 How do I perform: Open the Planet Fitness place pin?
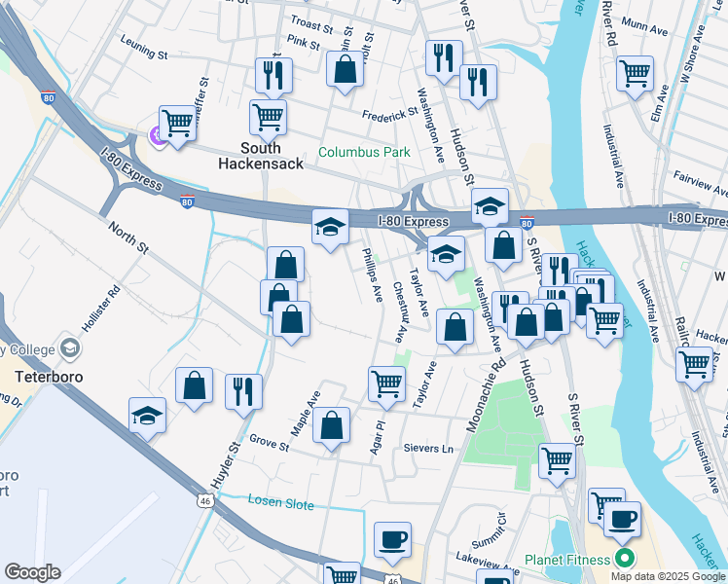coord(625,557)
